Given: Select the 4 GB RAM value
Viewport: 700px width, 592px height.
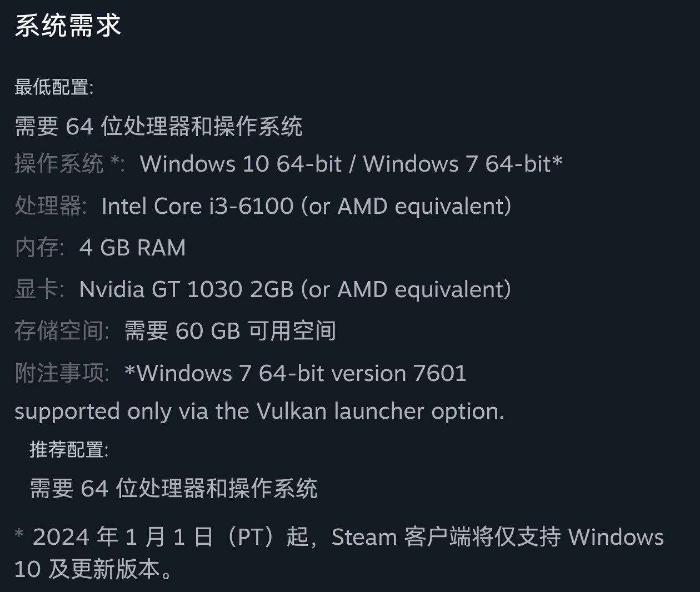Looking at the screenshot, I should 132,248.
